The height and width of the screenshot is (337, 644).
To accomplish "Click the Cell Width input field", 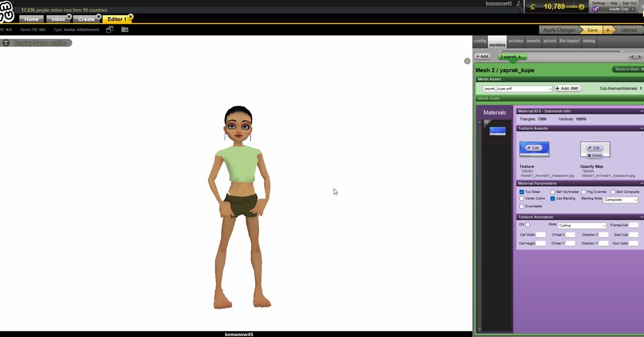I will coord(540,235).
